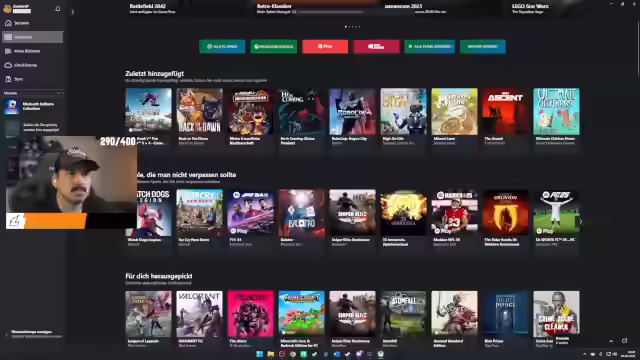640x360 pixels.
Task: Click the profile avatar at top left
Action: click(7, 9)
